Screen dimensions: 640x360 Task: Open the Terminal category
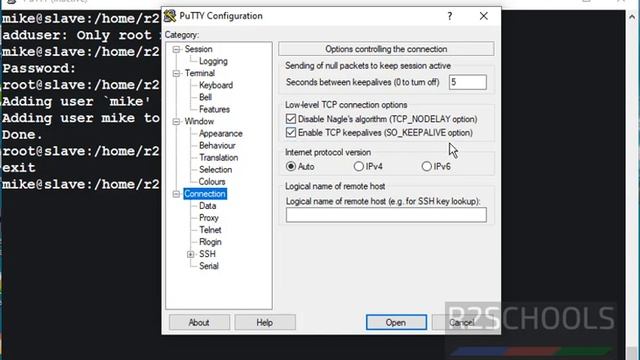pos(200,73)
